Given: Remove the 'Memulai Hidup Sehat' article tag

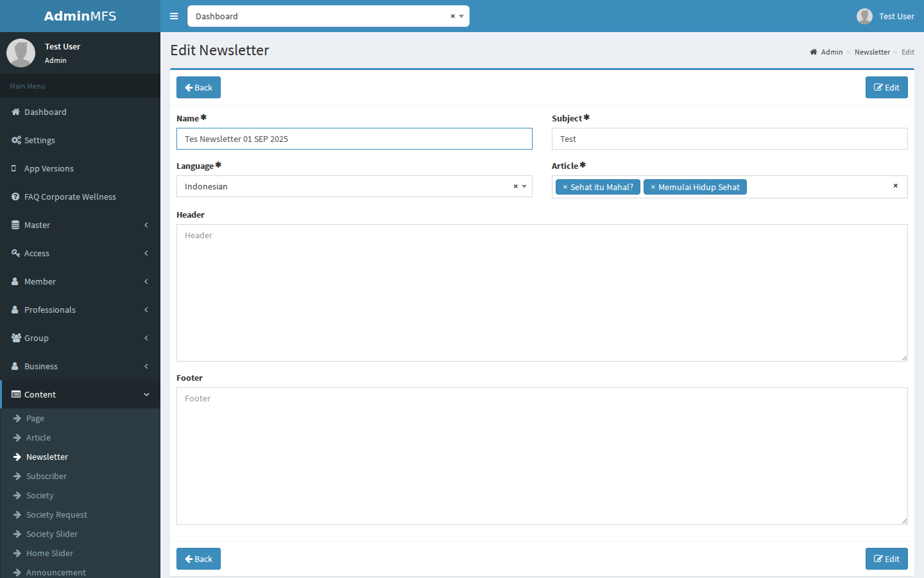Looking at the screenshot, I should coord(653,187).
